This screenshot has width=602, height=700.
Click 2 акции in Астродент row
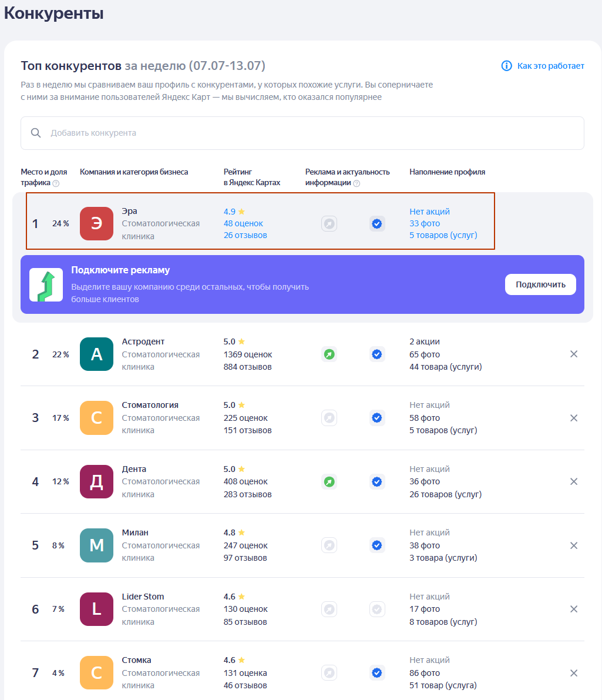tap(425, 341)
